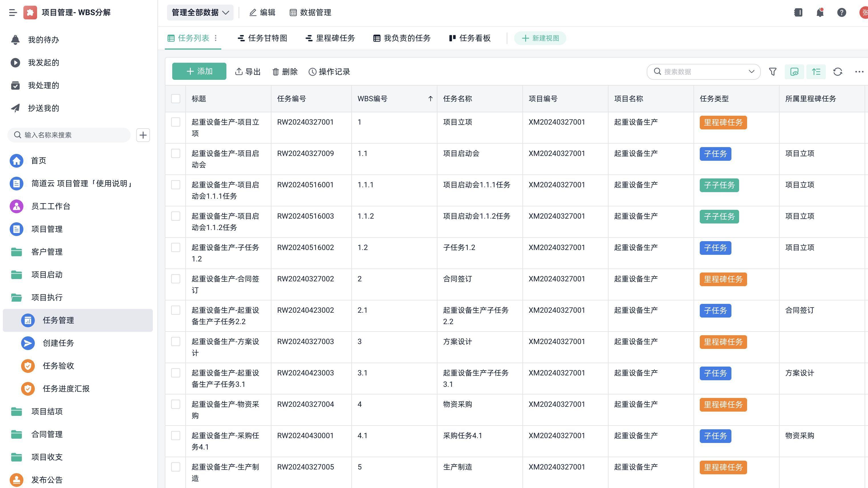This screenshot has width=868, height=488.
Task: Click the sort order list icon
Action: click(816, 71)
